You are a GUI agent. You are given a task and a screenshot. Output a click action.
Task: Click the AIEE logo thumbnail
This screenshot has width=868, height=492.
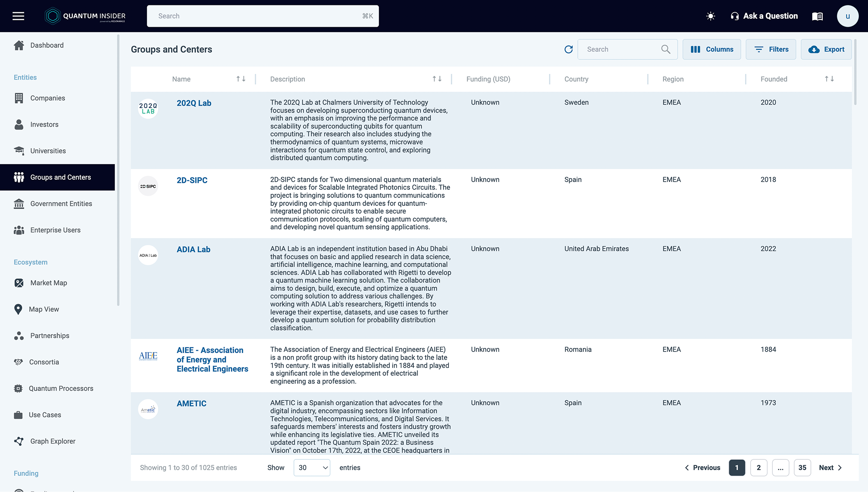coord(148,356)
